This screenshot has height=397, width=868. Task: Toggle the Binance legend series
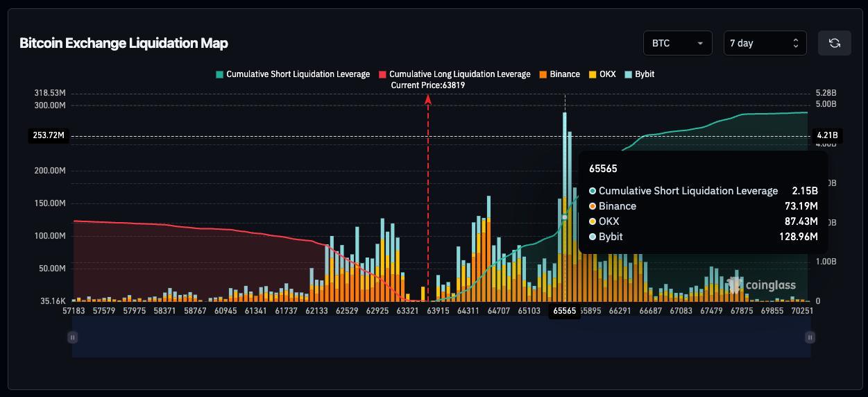[x=559, y=74]
